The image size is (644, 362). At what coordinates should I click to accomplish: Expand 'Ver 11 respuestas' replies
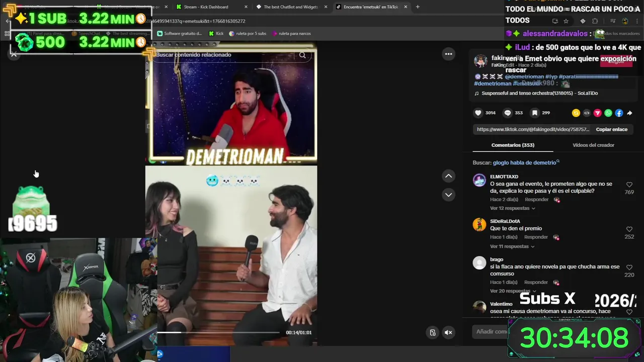[x=512, y=246]
